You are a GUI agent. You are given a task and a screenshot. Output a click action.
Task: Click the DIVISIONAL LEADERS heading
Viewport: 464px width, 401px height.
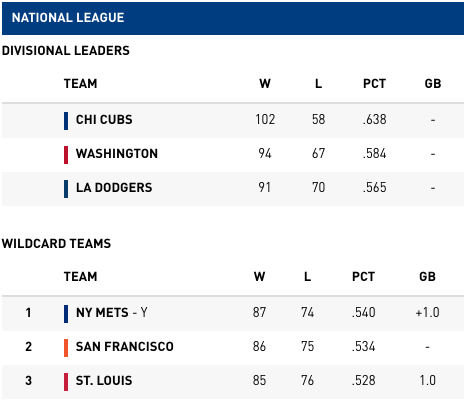pyautogui.click(x=66, y=51)
